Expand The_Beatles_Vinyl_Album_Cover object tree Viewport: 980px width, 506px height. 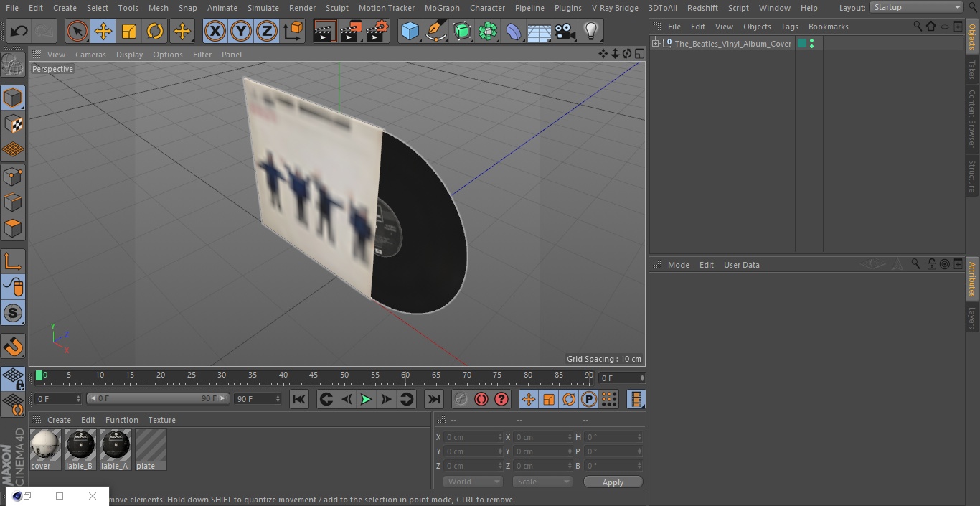point(655,44)
